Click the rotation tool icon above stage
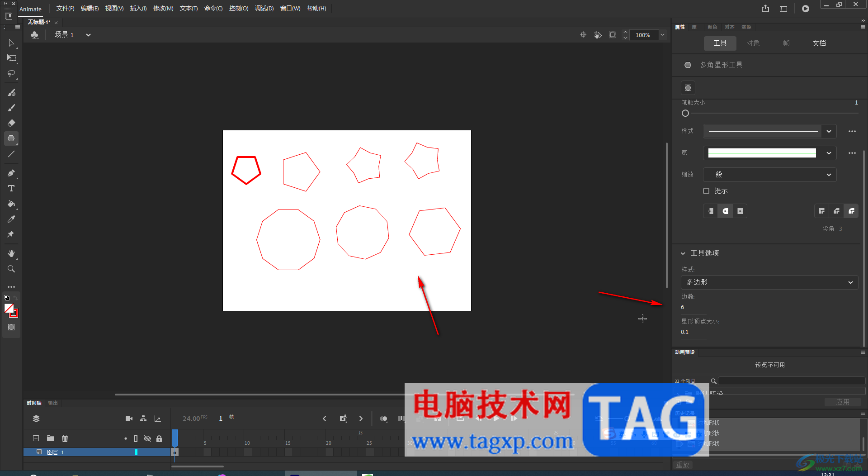868x476 pixels. coord(598,35)
